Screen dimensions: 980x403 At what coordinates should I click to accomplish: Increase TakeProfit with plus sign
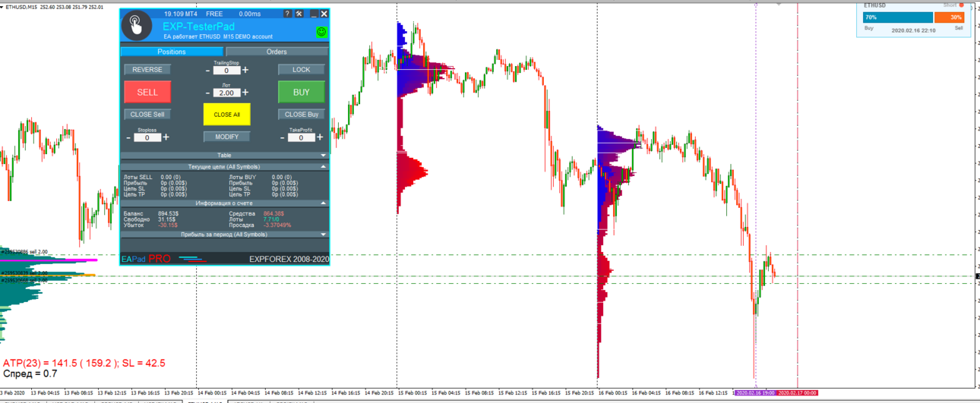coord(320,137)
